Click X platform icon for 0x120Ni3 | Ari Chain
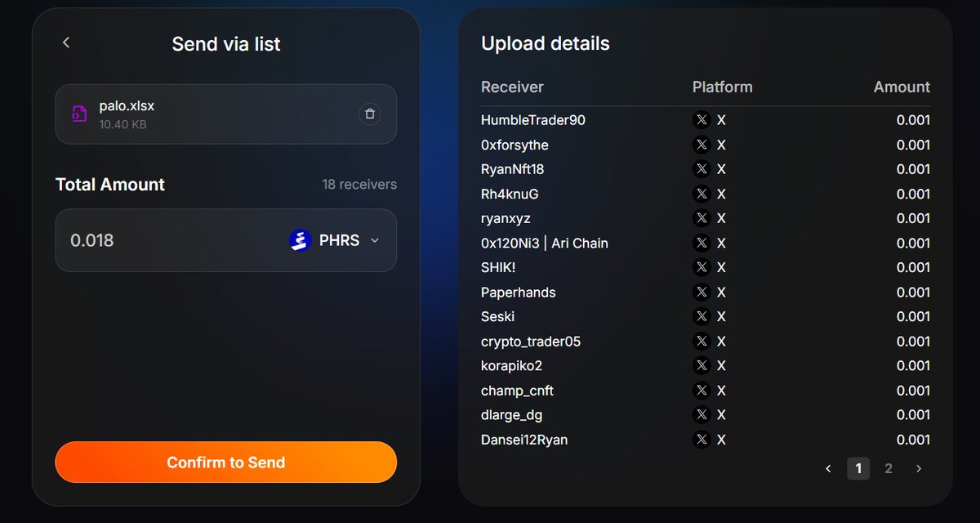Viewport: 980px width, 523px height. (702, 243)
